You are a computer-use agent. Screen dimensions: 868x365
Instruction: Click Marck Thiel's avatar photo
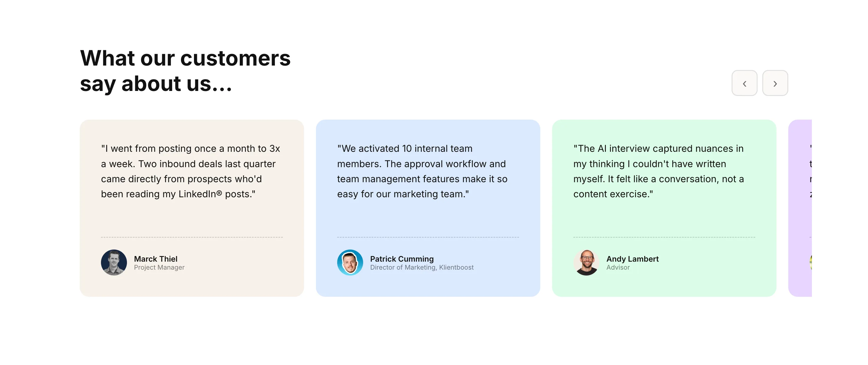coord(114,262)
